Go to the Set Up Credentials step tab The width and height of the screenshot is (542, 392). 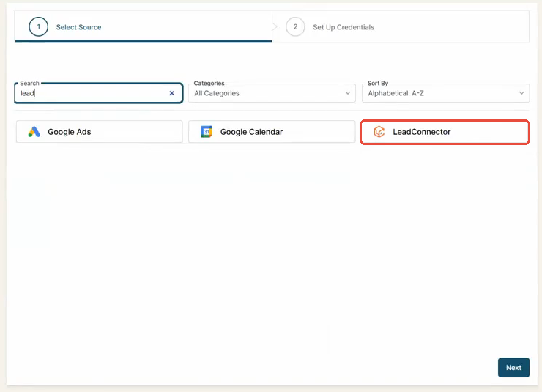point(401,27)
